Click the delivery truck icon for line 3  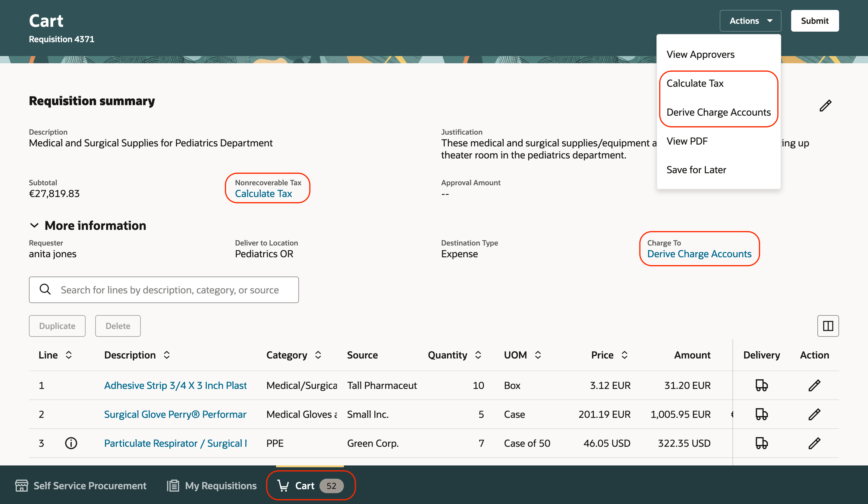coord(761,443)
